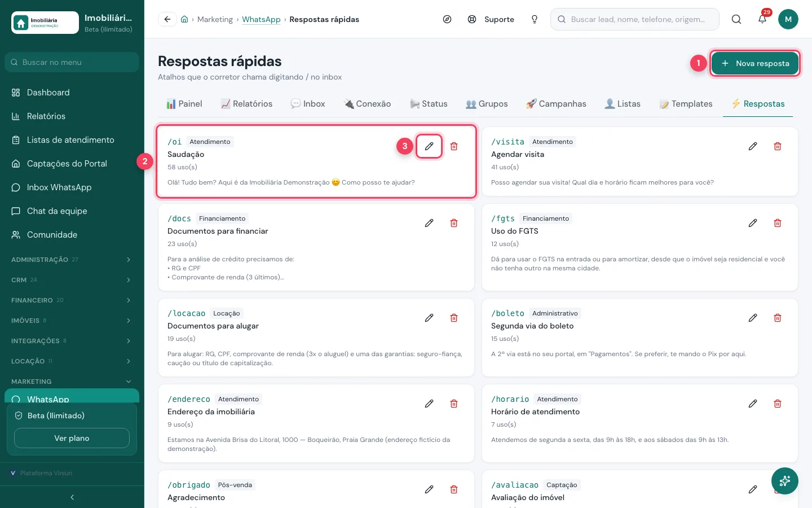The height and width of the screenshot is (508, 812).
Task: Delete the /docs Documentos para financiar reply
Action: pyautogui.click(x=454, y=223)
